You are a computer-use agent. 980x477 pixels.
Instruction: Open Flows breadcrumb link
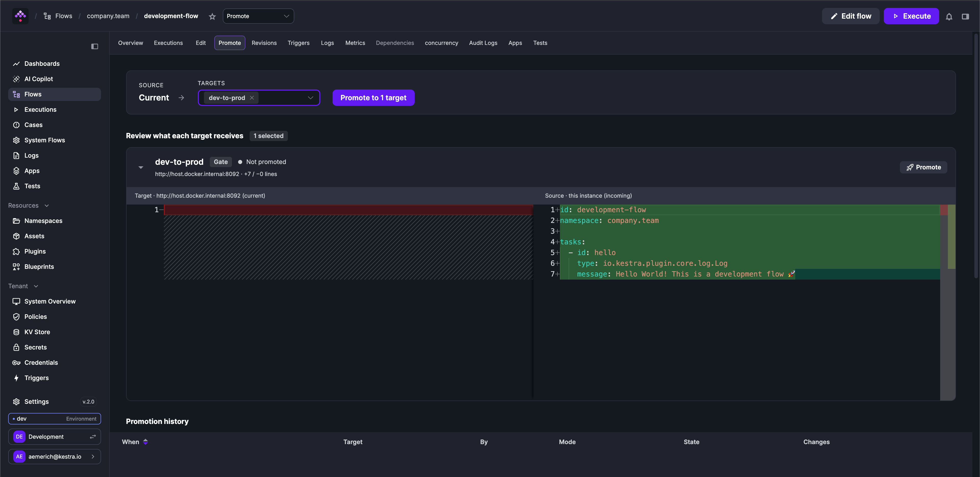58,16
